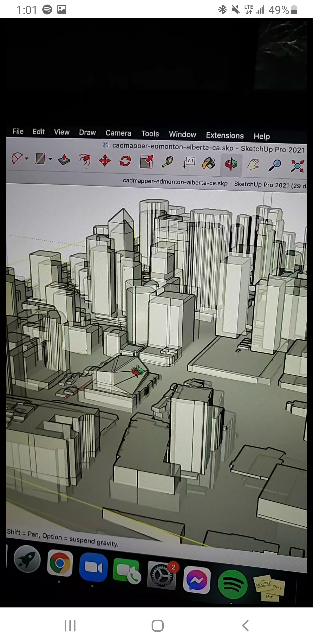Open the Draw menu
This screenshot has width=313, height=644.
[87, 132]
